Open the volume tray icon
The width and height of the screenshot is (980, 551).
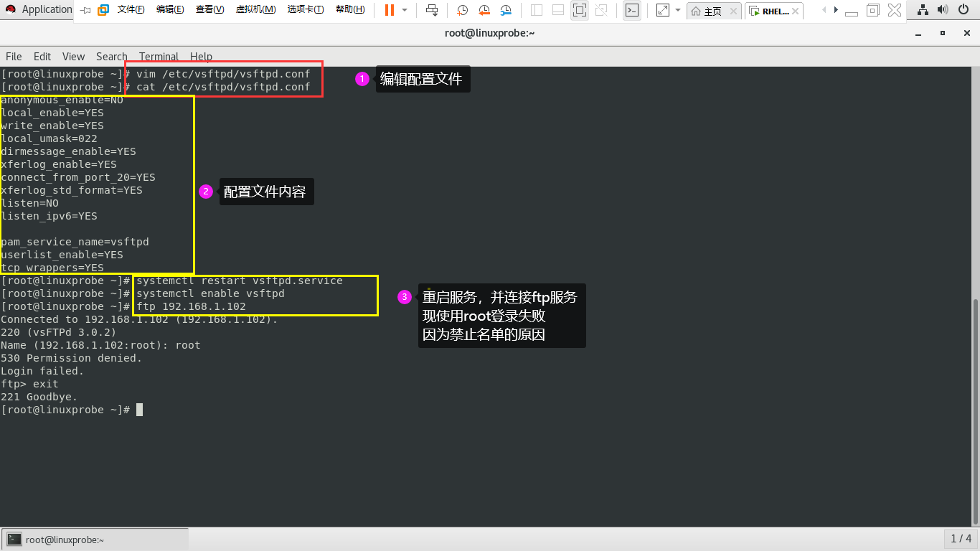(x=943, y=9)
